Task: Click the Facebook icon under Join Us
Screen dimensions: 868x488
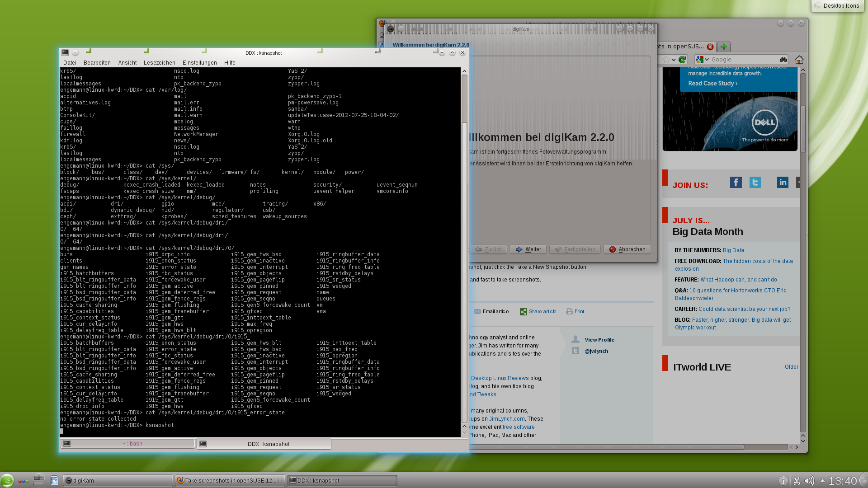Action: coord(736,183)
